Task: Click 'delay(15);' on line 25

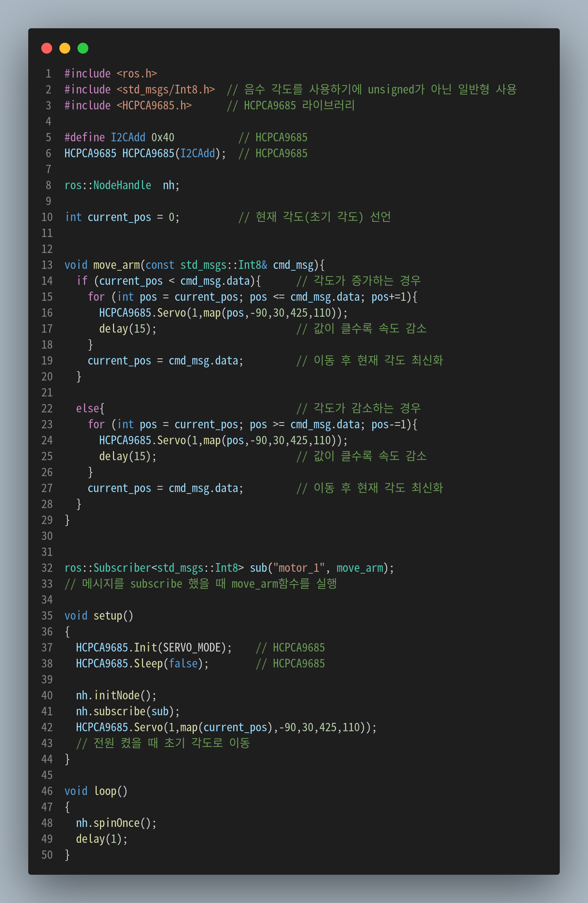Action: (128, 456)
